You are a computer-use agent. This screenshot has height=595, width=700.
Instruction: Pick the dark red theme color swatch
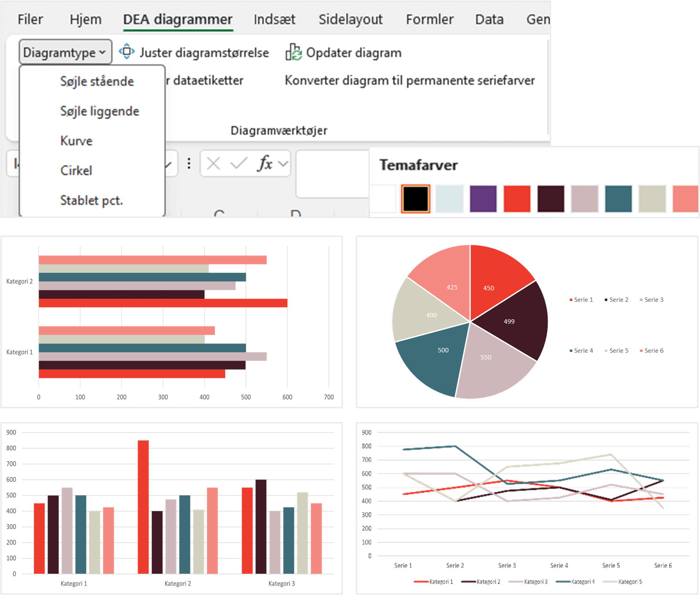click(x=551, y=198)
